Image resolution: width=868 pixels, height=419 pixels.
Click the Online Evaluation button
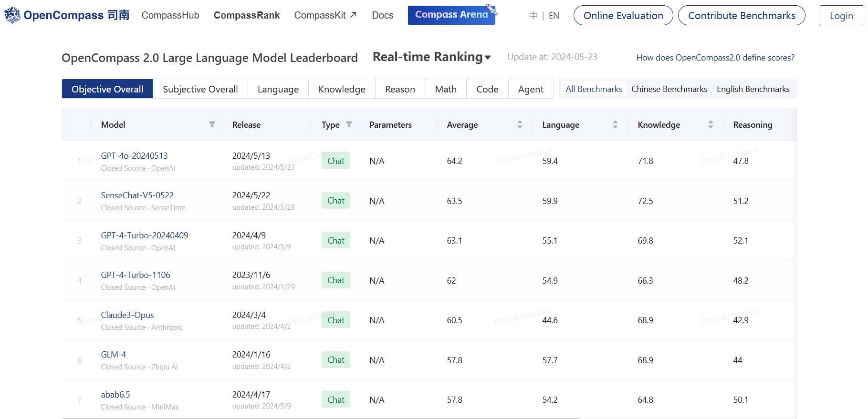623,15
